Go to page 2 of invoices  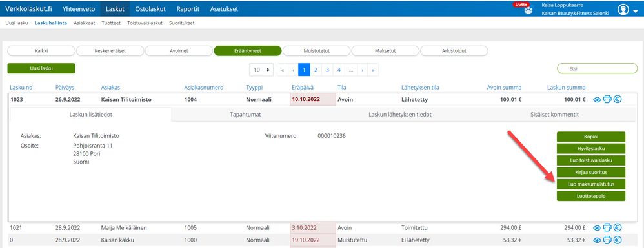coord(316,70)
